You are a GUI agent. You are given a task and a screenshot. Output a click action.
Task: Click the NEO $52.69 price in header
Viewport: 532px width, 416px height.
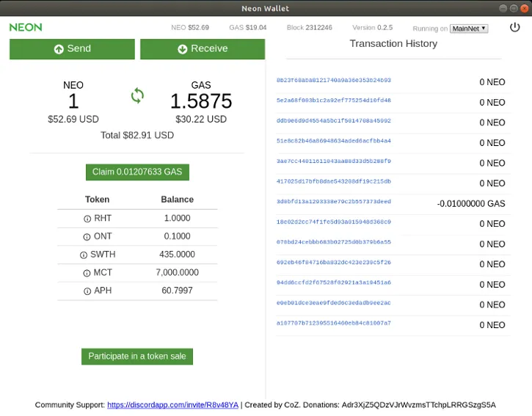[x=190, y=27]
